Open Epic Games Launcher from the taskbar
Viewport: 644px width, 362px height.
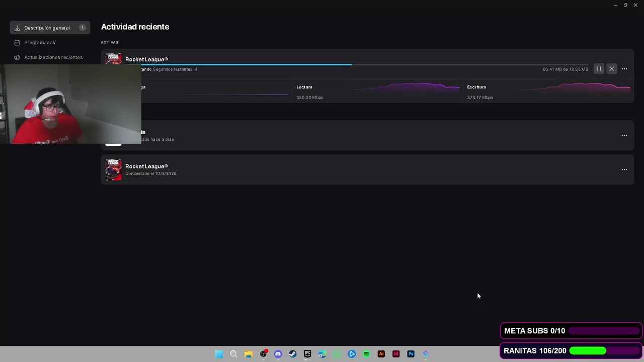(x=307, y=354)
